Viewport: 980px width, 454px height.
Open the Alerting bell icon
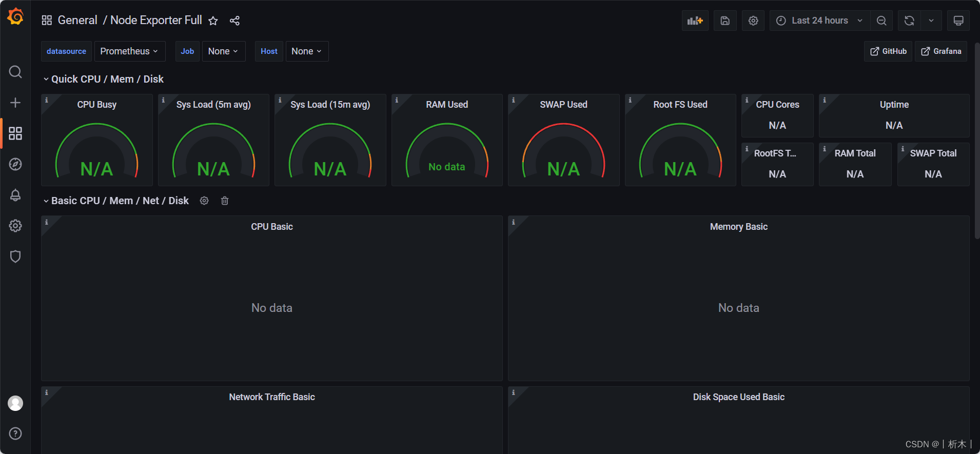coord(15,195)
